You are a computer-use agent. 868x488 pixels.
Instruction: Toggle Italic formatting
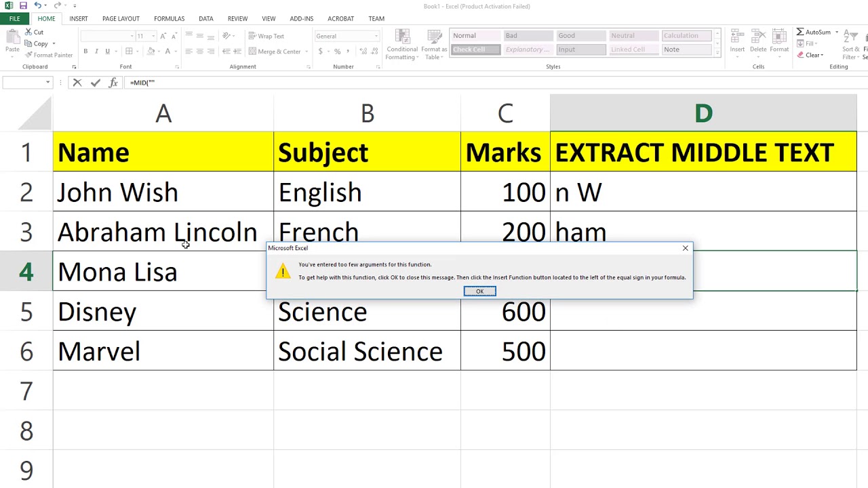96,51
